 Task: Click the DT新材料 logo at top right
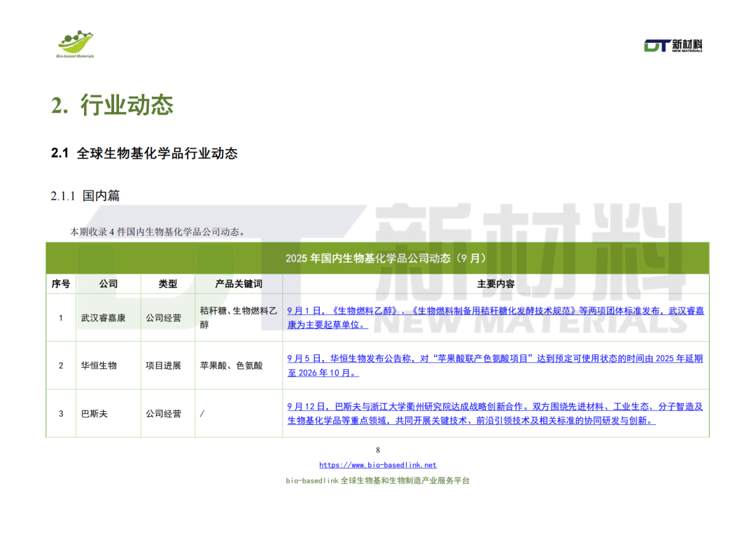[673, 46]
